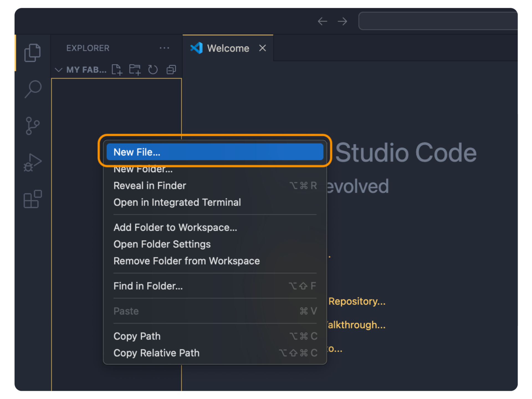Click the Repository... link on Welcome page
Image resolution: width=532 pixels, height=399 pixels.
pyautogui.click(x=357, y=301)
